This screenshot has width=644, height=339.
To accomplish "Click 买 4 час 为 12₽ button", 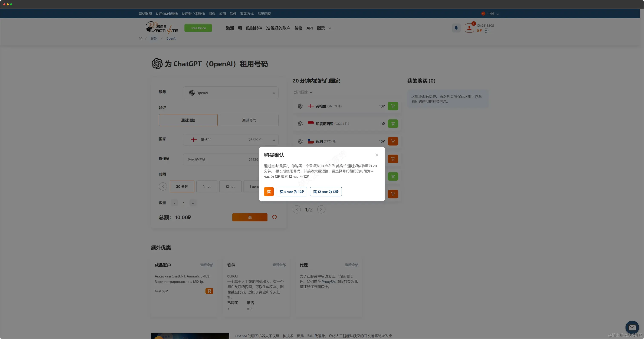I will pyautogui.click(x=292, y=192).
